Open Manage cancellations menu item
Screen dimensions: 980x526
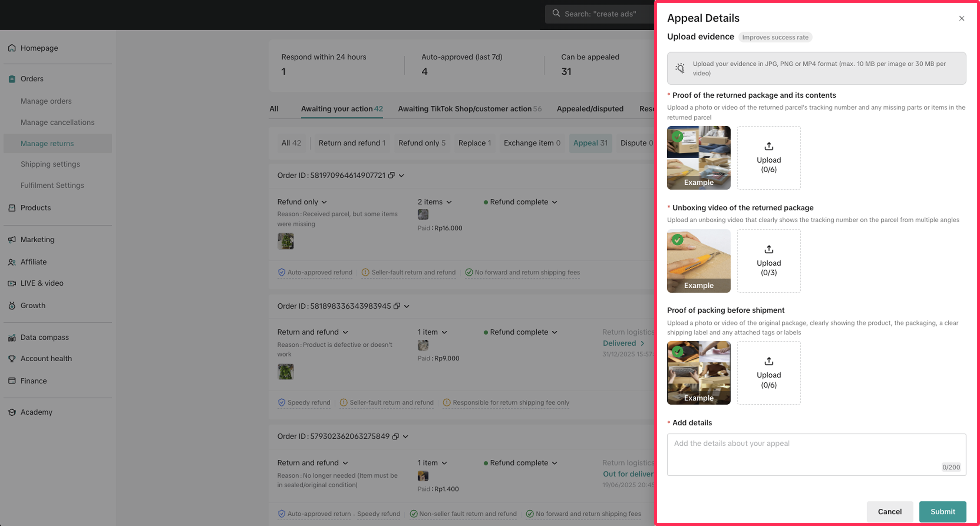pos(57,122)
